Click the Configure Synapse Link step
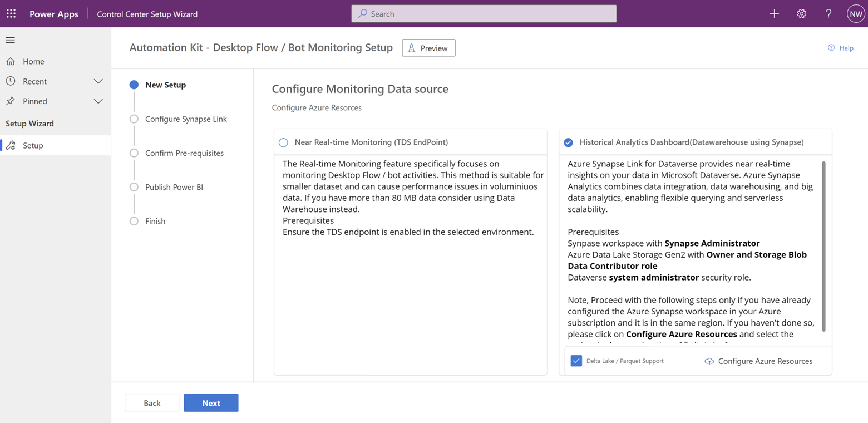This screenshot has height=423, width=868. [186, 119]
